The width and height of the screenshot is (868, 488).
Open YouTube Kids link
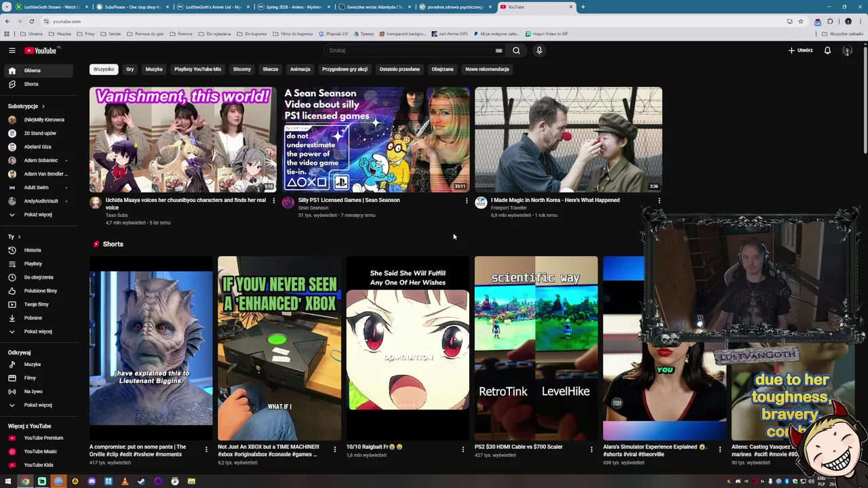[37, 465]
